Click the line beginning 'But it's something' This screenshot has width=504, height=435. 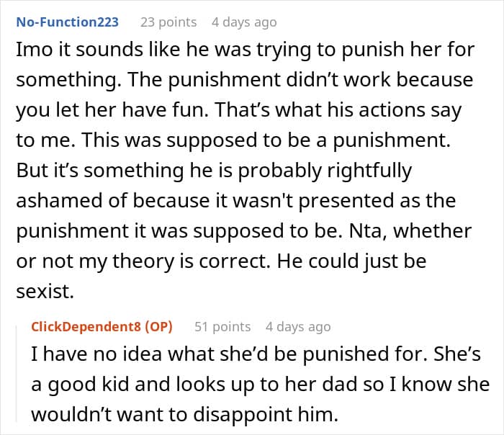tap(214, 171)
